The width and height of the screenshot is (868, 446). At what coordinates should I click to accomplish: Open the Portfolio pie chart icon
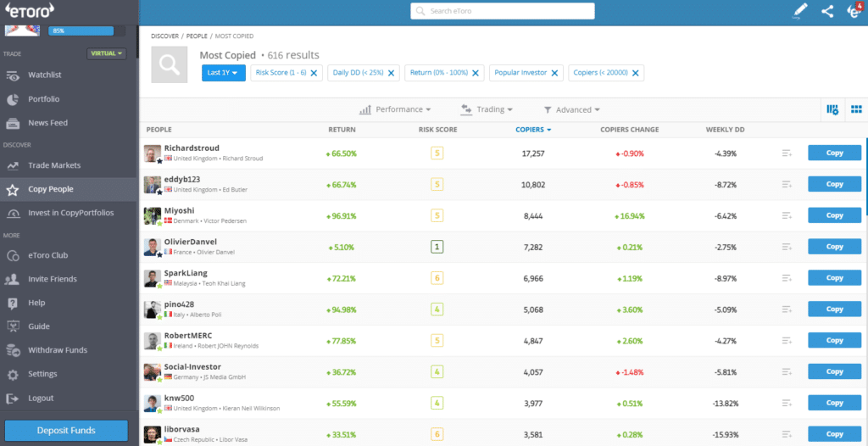(13, 99)
